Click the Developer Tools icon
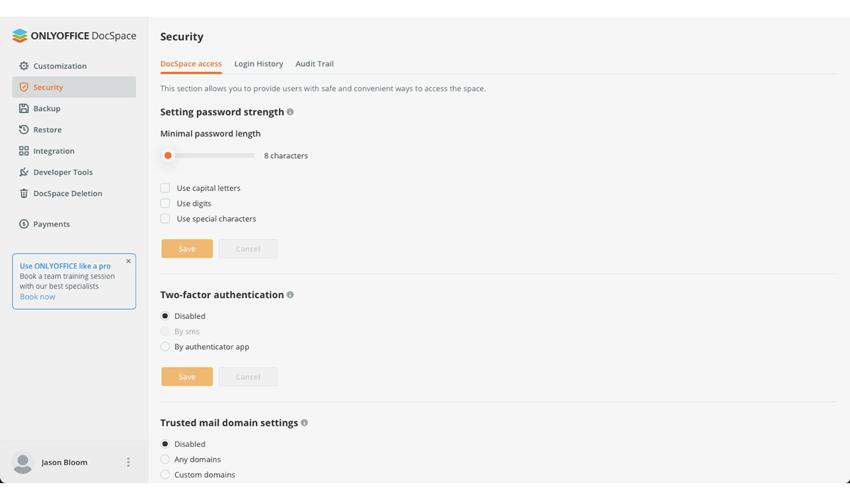The height and width of the screenshot is (499, 850). (x=24, y=172)
